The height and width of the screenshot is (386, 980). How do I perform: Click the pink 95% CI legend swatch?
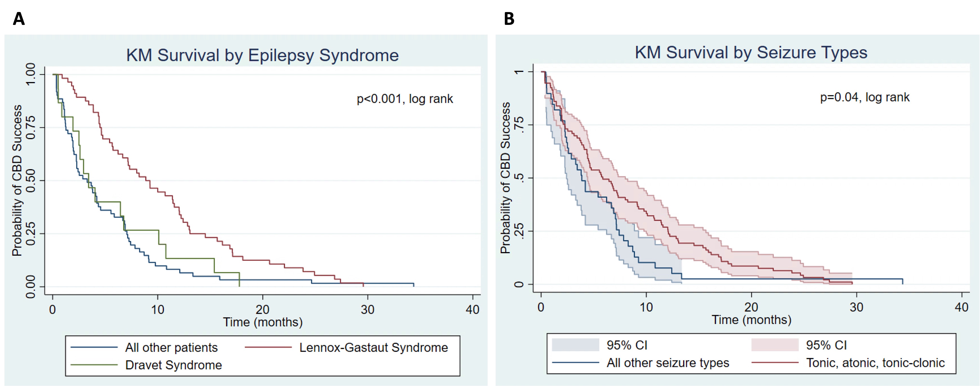(x=775, y=345)
